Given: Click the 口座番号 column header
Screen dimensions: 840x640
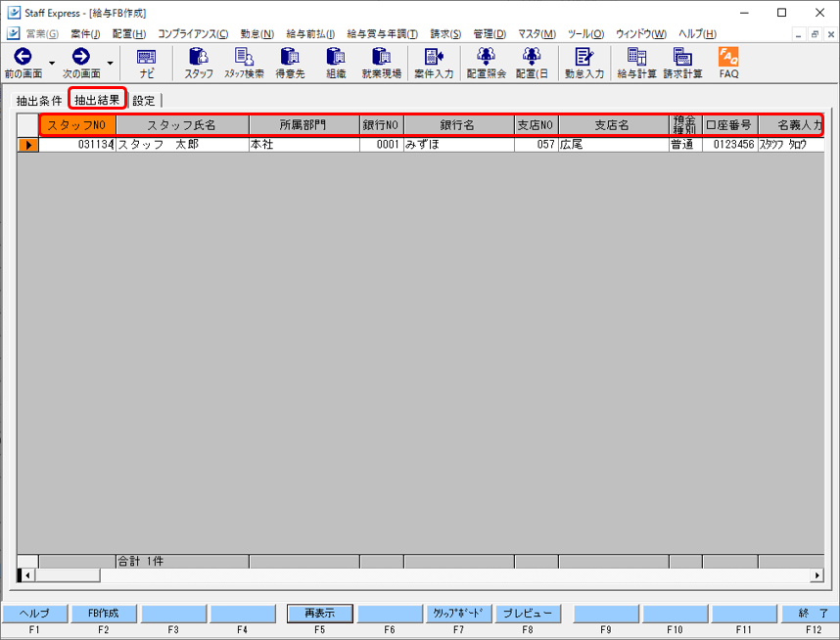Looking at the screenshot, I should [x=730, y=125].
